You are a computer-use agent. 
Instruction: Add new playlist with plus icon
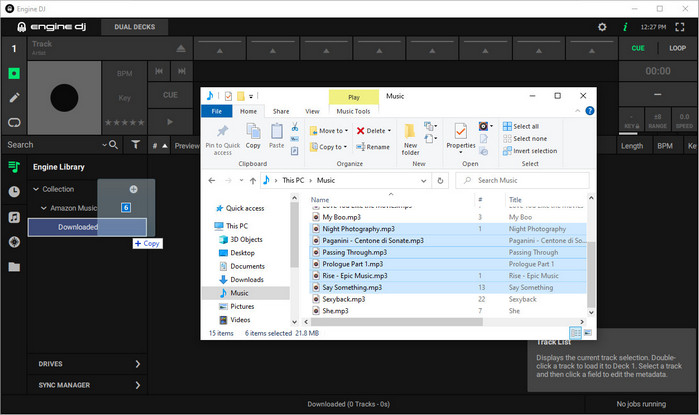(x=133, y=189)
